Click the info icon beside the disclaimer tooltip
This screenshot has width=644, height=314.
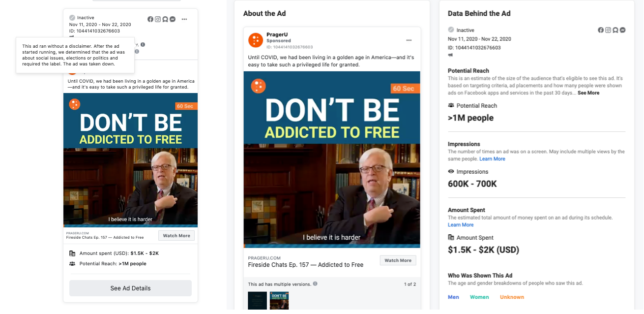(137, 51)
